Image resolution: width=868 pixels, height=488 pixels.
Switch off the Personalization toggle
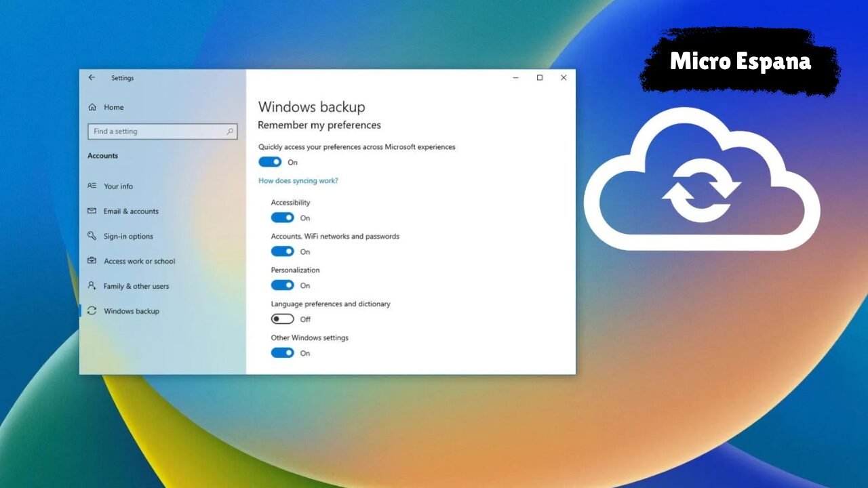click(x=282, y=285)
